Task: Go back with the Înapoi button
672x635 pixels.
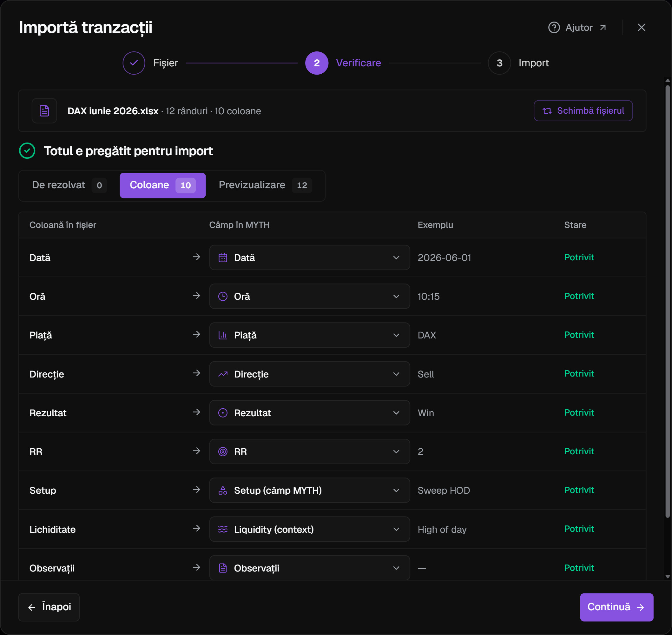Action: [x=49, y=607]
